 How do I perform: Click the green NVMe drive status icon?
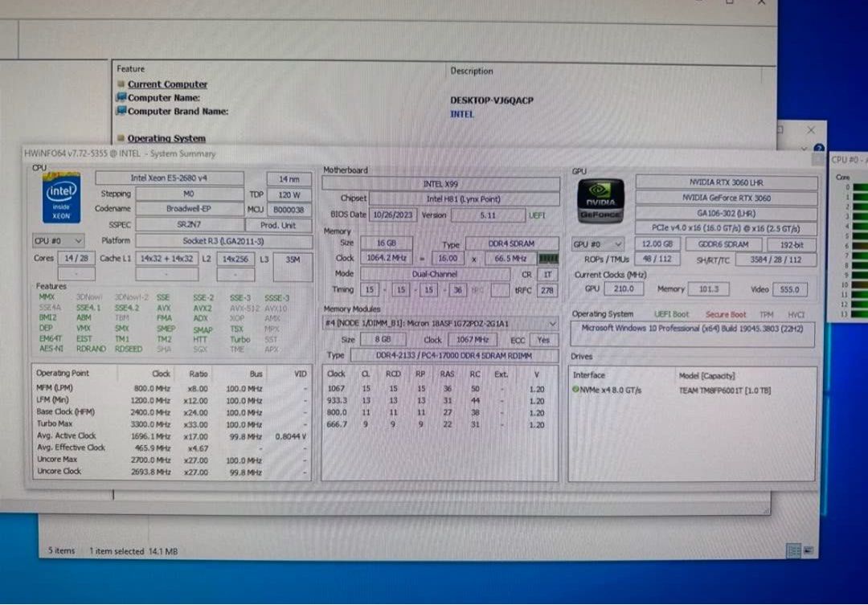point(576,390)
